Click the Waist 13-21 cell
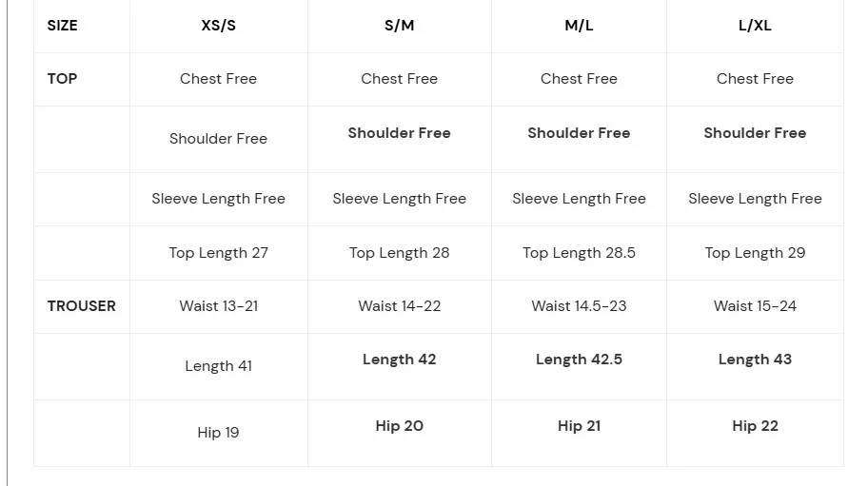This screenshot has height=486, width=868. pyautogui.click(x=218, y=306)
